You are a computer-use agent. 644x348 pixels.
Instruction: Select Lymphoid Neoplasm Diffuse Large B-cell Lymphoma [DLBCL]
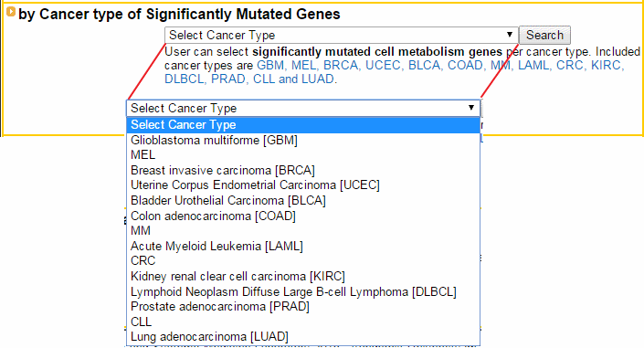303,291
